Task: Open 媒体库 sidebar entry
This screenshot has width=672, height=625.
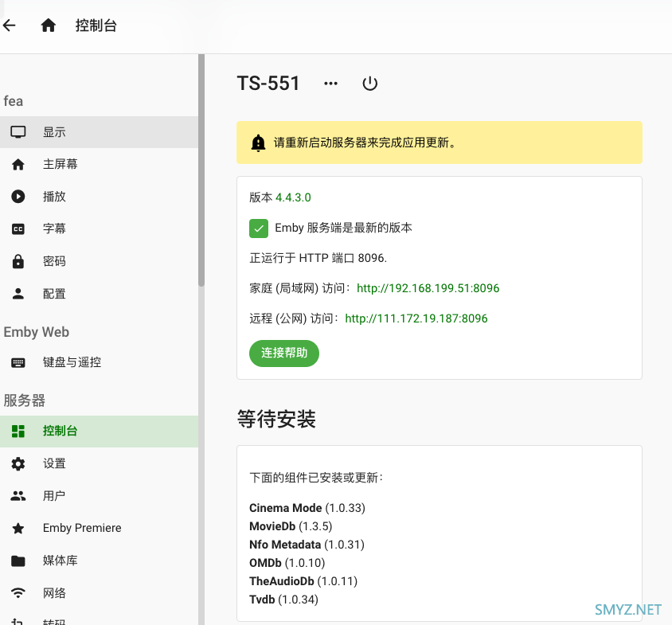Action: [99, 561]
